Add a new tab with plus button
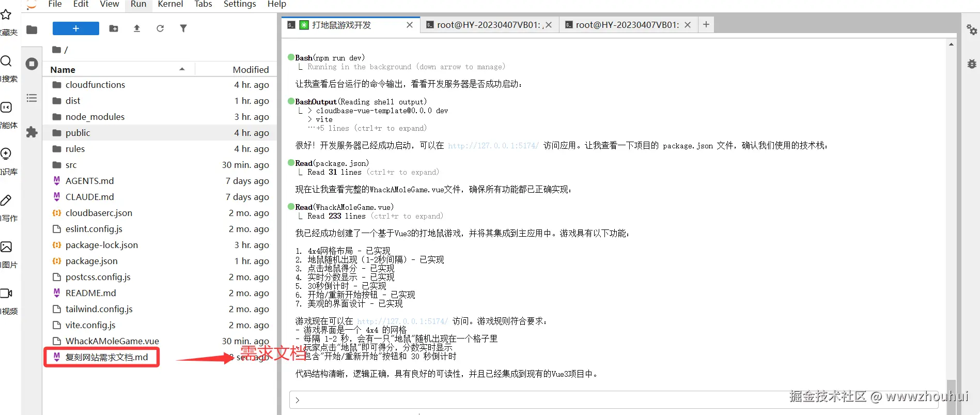The height and width of the screenshot is (415, 980). (706, 24)
